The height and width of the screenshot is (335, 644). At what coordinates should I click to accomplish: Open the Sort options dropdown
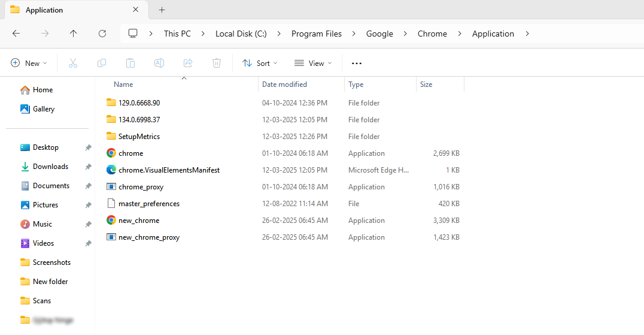click(260, 63)
